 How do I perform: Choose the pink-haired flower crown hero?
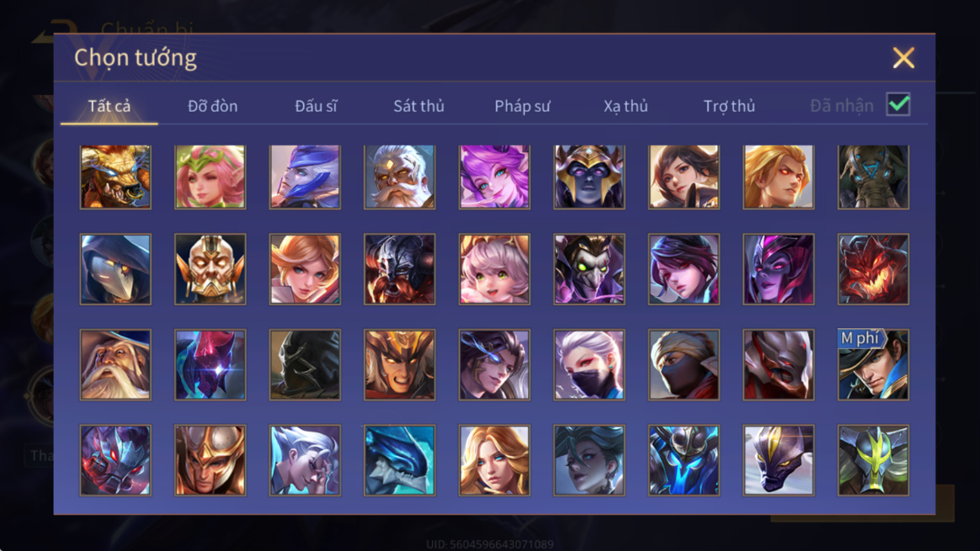(210, 177)
